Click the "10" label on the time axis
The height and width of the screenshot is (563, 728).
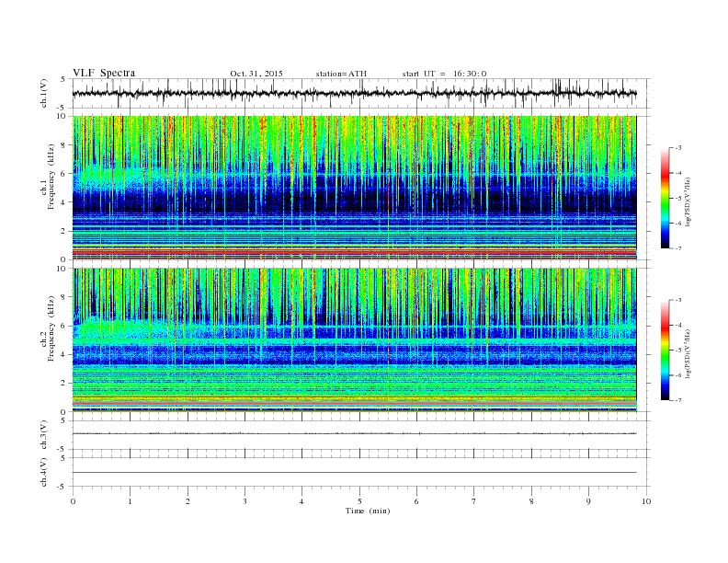click(646, 501)
